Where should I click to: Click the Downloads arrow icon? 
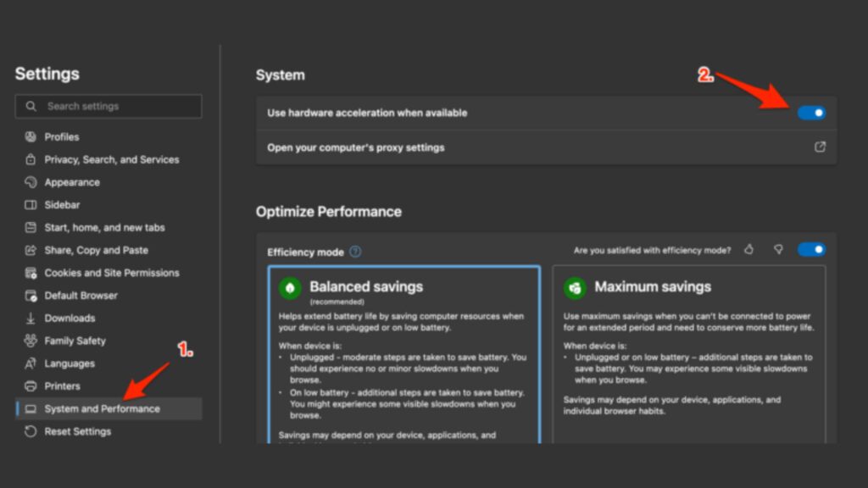[x=31, y=319]
